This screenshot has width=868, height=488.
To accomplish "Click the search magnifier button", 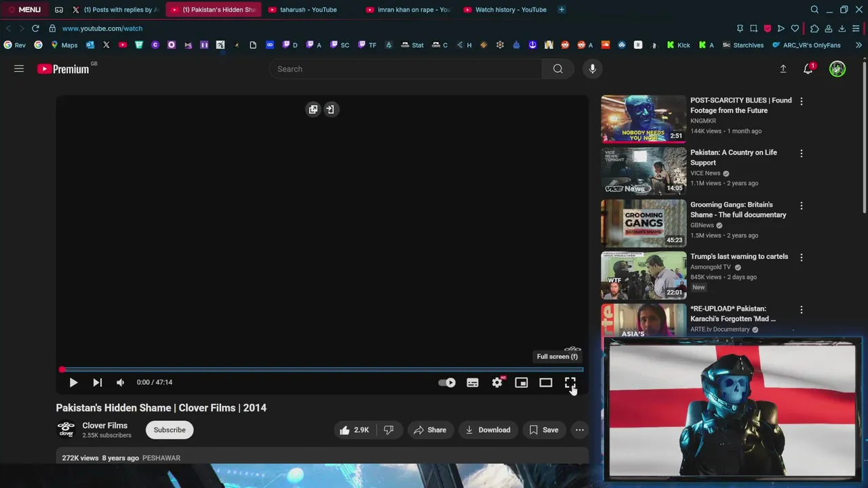I will tap(557, 68).
